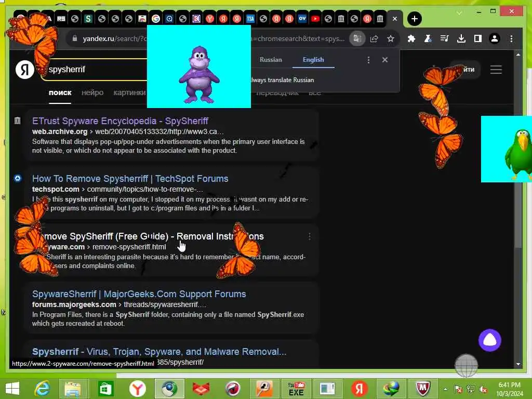Open the media controls playlist icon
Image resolution: width=532 pixels, height=399 pixels.
[445, 38]
